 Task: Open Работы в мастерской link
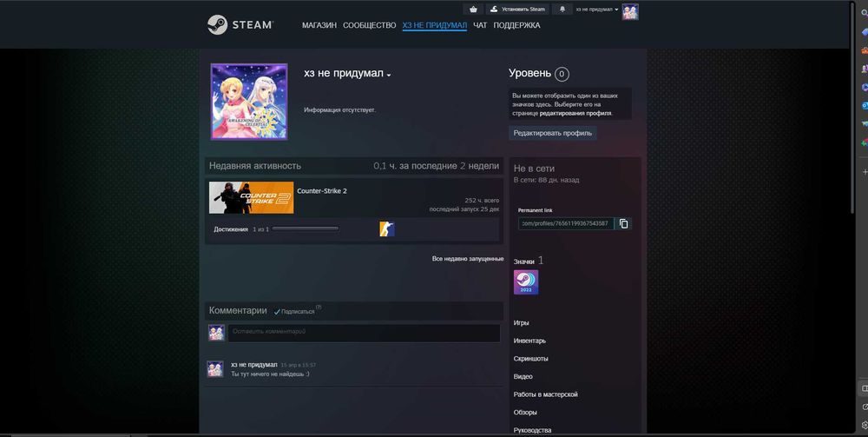[546, 394]
